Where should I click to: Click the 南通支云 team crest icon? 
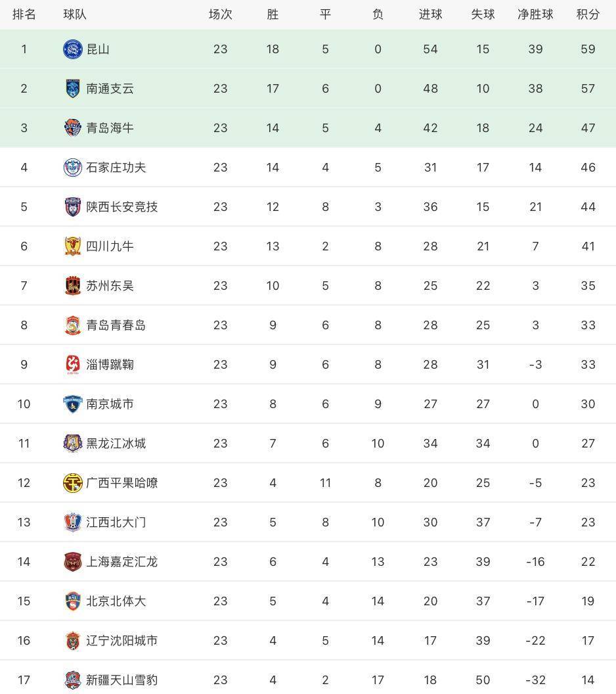73,89
